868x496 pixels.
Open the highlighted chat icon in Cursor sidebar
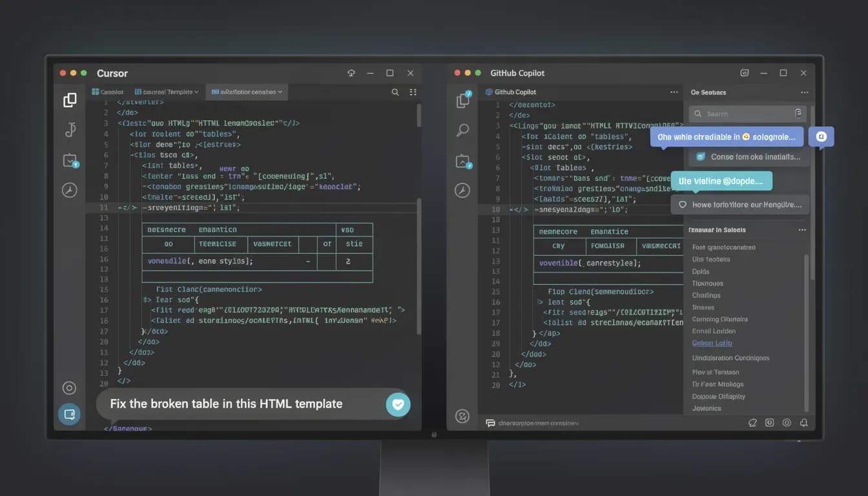69,414
